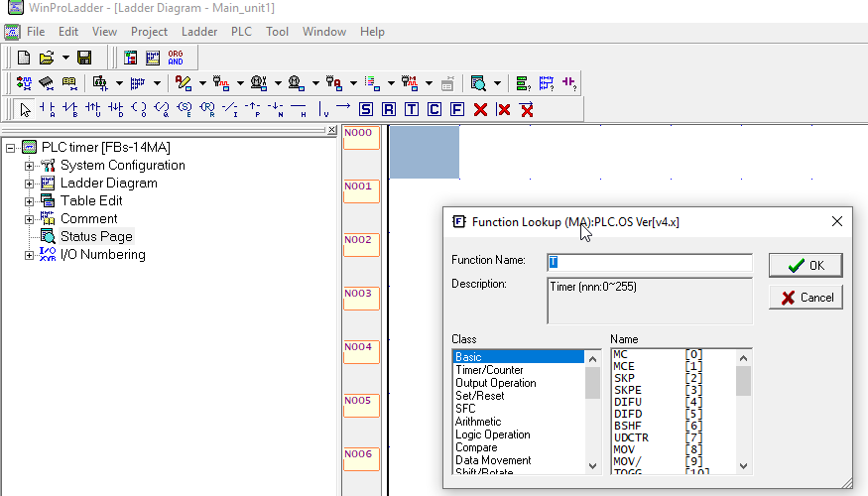
Task: Select the arrow pointer tool
Action: pyautogui.click(x=25, y=109)
